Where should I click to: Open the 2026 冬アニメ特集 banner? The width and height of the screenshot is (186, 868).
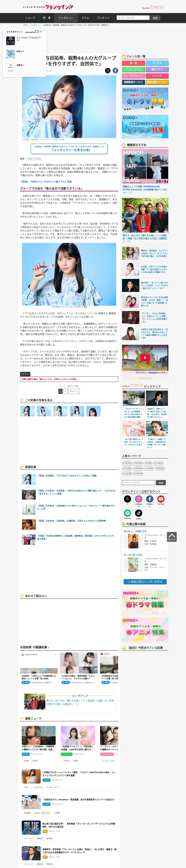click(145, 127)
